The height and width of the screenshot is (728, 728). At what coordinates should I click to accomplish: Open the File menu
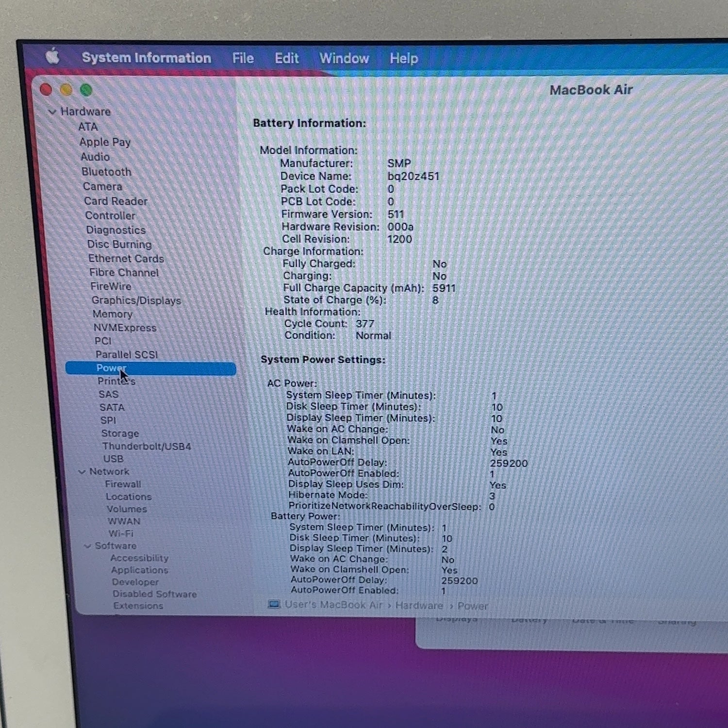coord(243,58)
